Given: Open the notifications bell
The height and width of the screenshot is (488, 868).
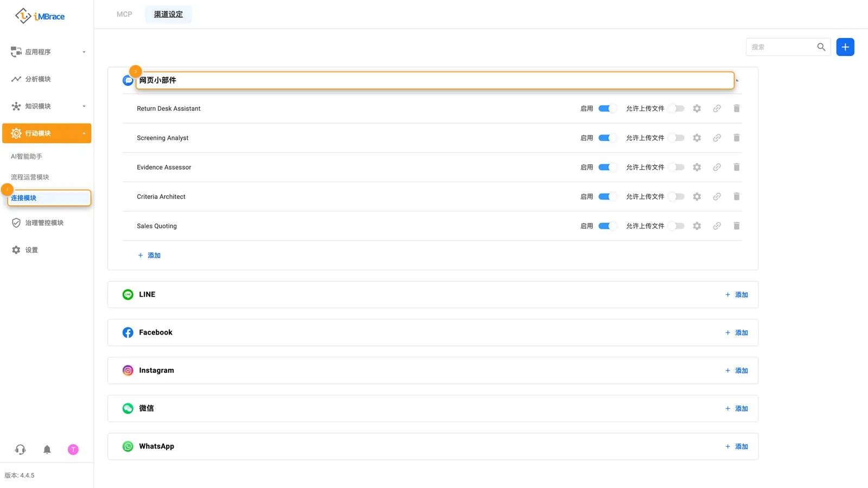Looking at the screenshot, I should point(47,450).
